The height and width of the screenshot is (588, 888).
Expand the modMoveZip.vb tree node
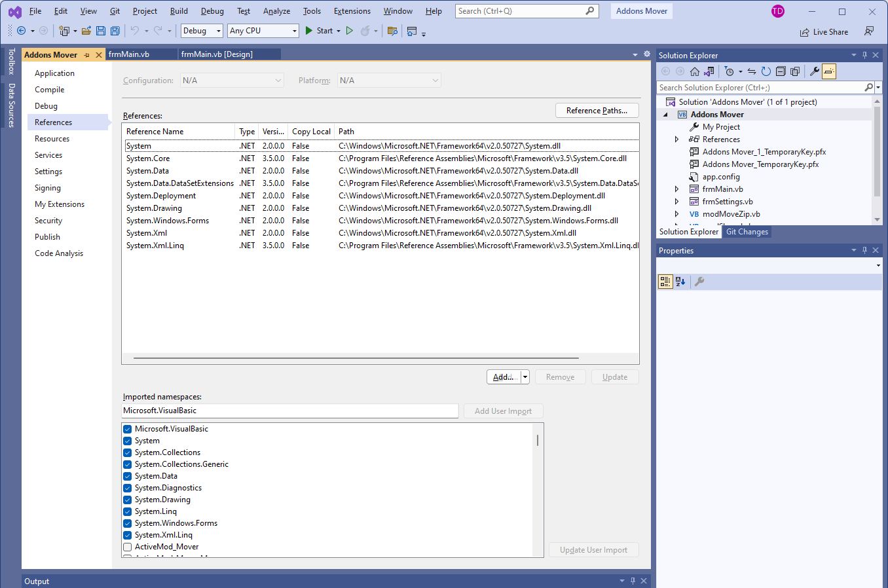677,214
